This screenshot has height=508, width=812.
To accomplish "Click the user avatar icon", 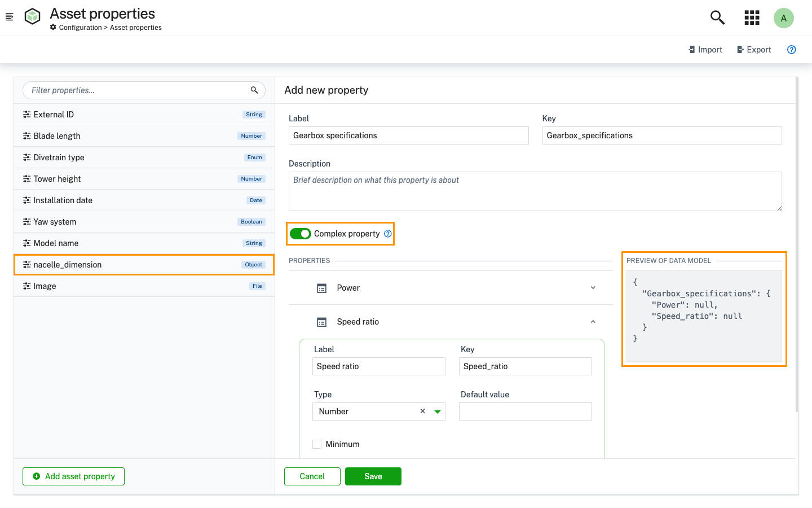I will pyautogui.click(x=783, y=18).
